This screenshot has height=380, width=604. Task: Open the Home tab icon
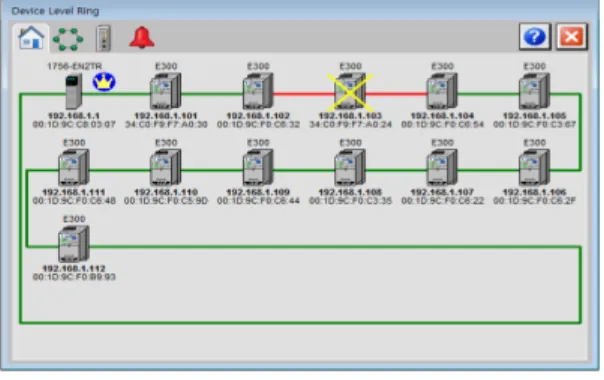pos(31,38)
